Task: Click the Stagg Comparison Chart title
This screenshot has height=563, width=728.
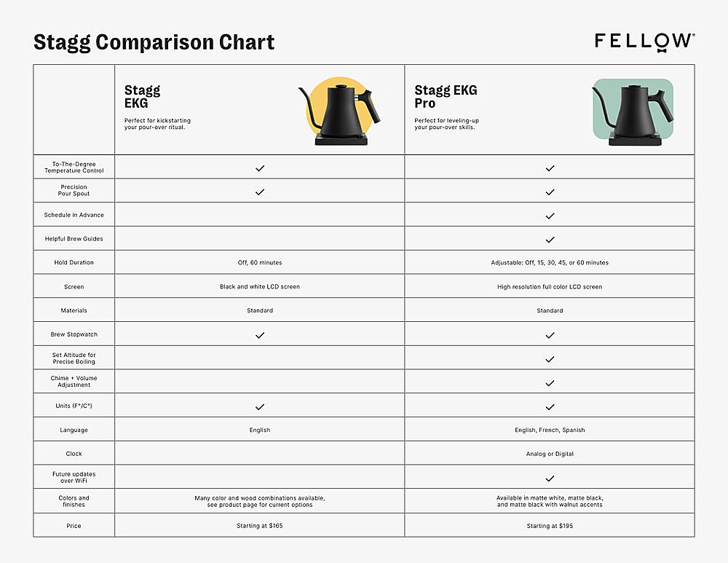Action: click(154, 42)
